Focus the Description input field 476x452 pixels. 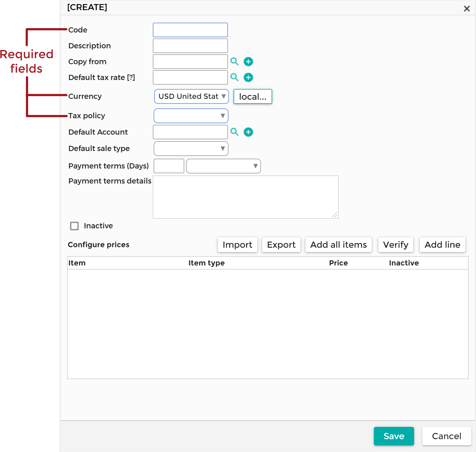click(x=190, y=46)
